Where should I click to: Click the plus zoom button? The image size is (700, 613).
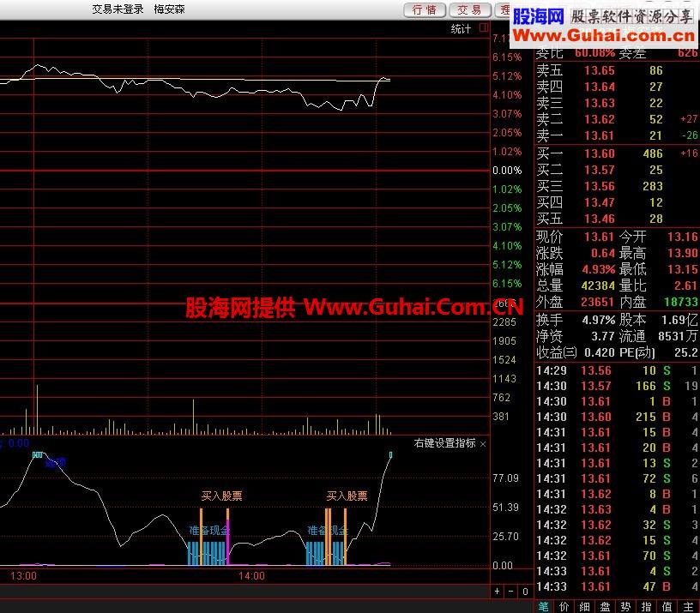497,592
